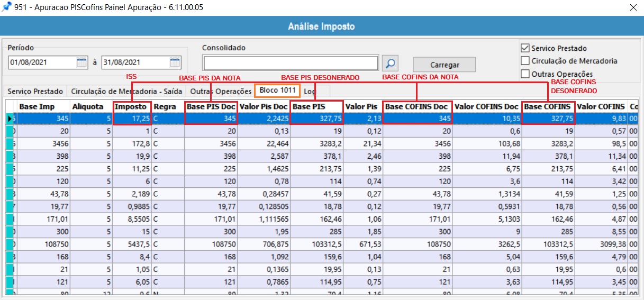Switch to the Serviço Prestado tab
The height and width of the screenshot is (300, 644).
35,91
